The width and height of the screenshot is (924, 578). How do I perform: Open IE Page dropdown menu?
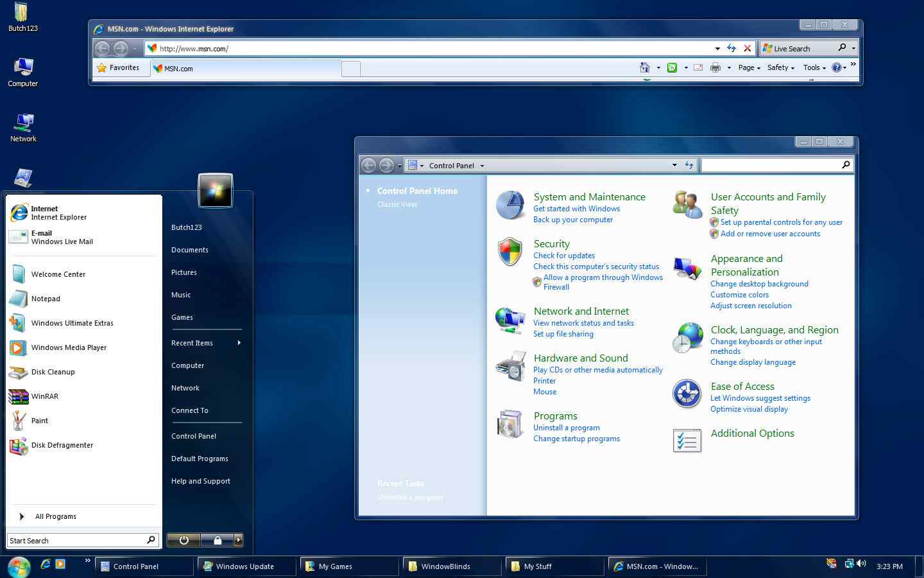(x=749, y=67)
